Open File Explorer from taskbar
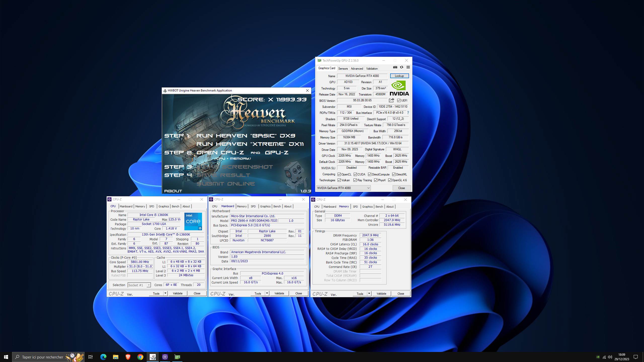 coord(115,357)
